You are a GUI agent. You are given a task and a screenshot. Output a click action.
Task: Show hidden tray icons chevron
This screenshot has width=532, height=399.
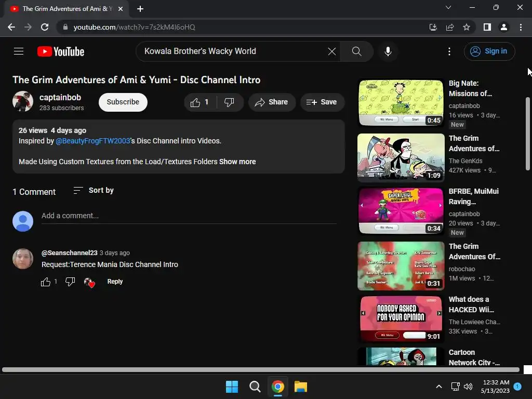point(438,387)
